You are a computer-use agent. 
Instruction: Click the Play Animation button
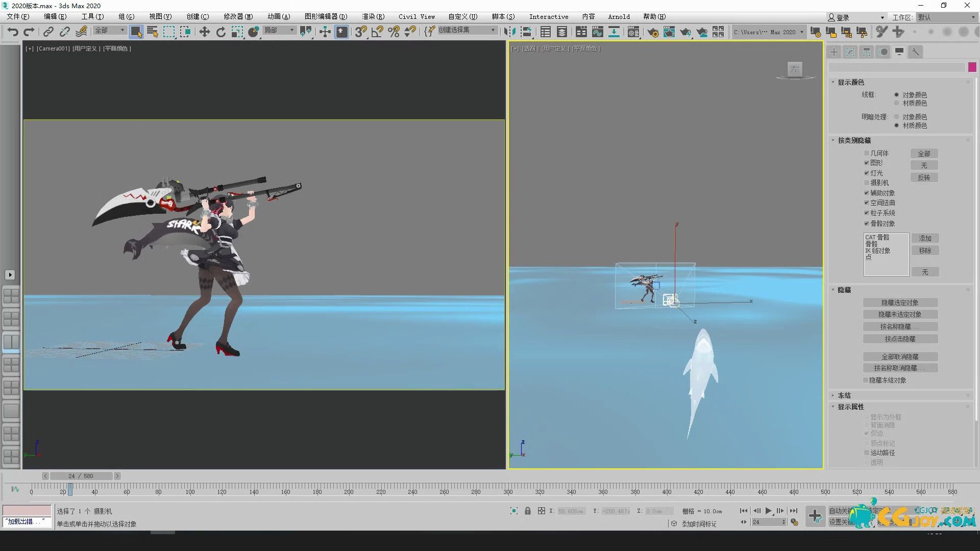point(768,511)
